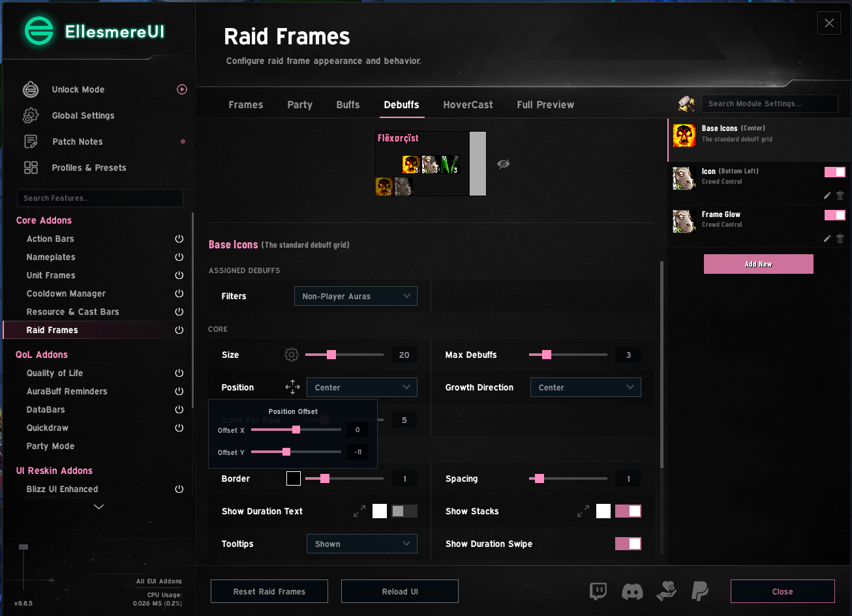Select the Debuffs tab
852x616 pixels.
(x=402, y=105)
